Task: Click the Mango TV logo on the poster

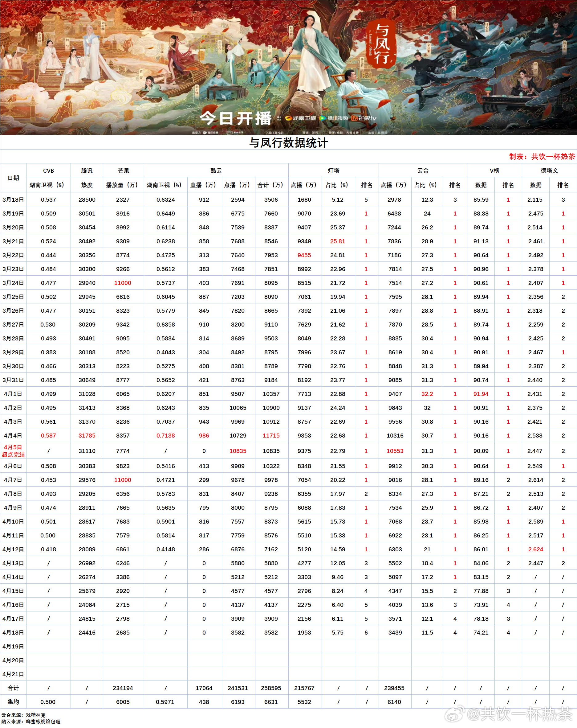Action: 364,118
